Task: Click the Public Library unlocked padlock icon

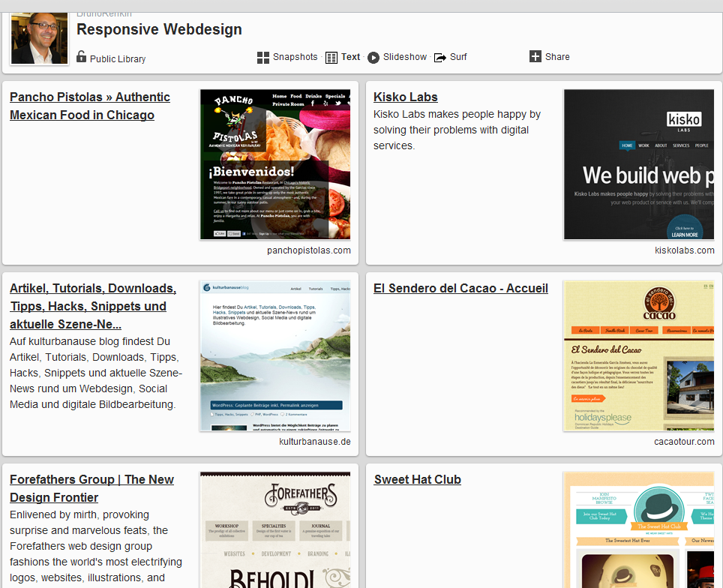Action: coord(81,57)
